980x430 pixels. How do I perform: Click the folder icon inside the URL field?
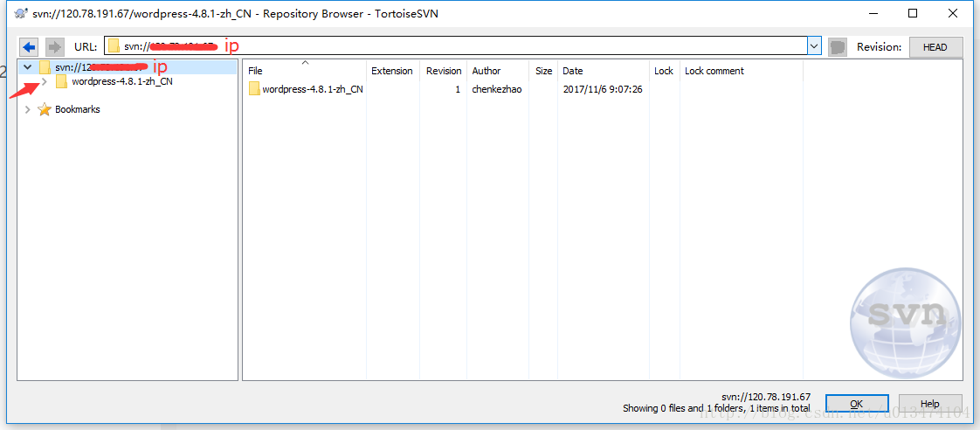tap(114, 46)
